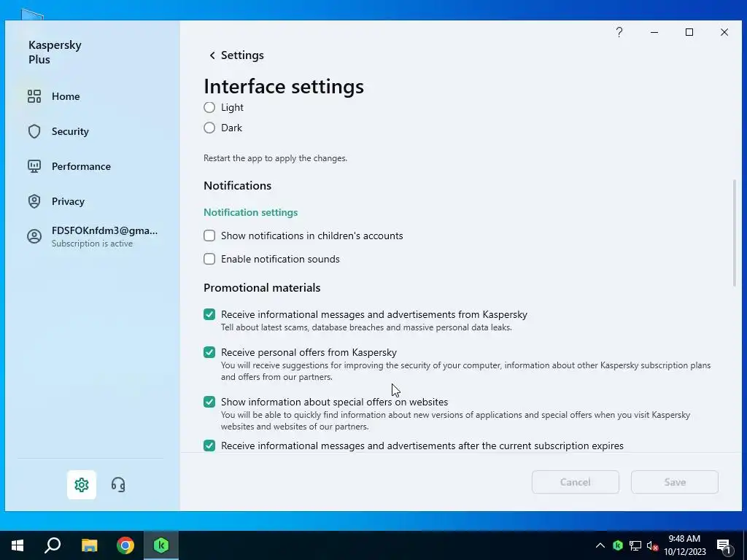Select the Light theme radio button
This screenshot has height=560, width=747.
(x=209, y=107)
